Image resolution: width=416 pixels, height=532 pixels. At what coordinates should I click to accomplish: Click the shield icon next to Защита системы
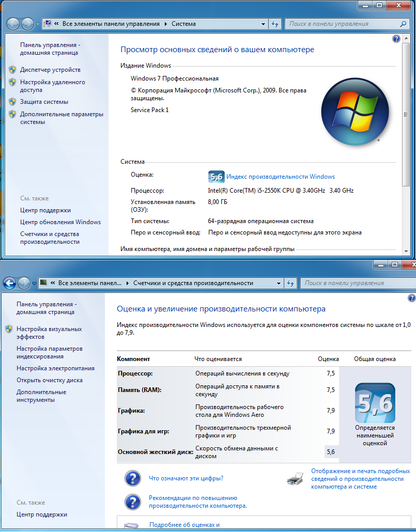click(12, 102)
